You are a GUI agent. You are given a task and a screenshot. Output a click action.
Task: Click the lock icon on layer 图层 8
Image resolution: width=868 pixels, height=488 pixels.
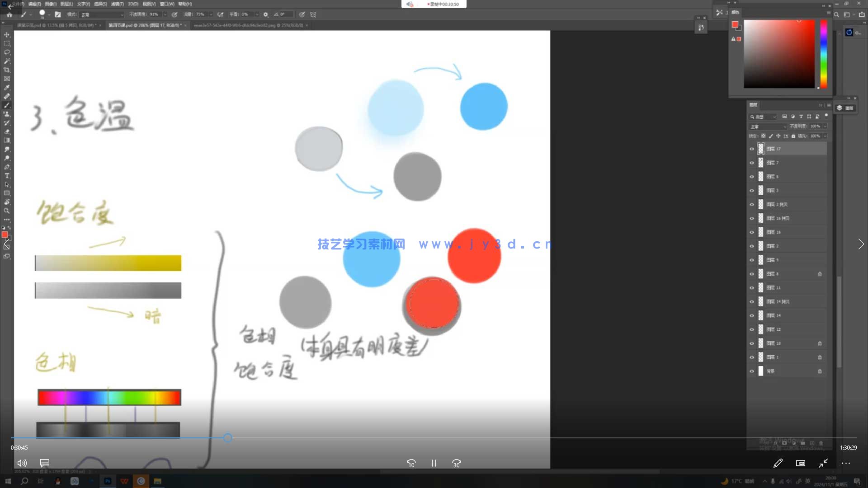tap(820, 274)
